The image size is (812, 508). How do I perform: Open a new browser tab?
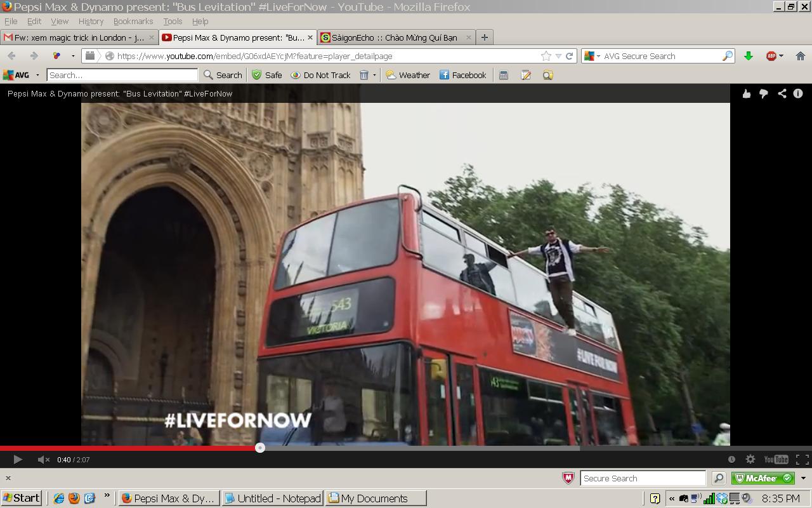click(484, 37)
